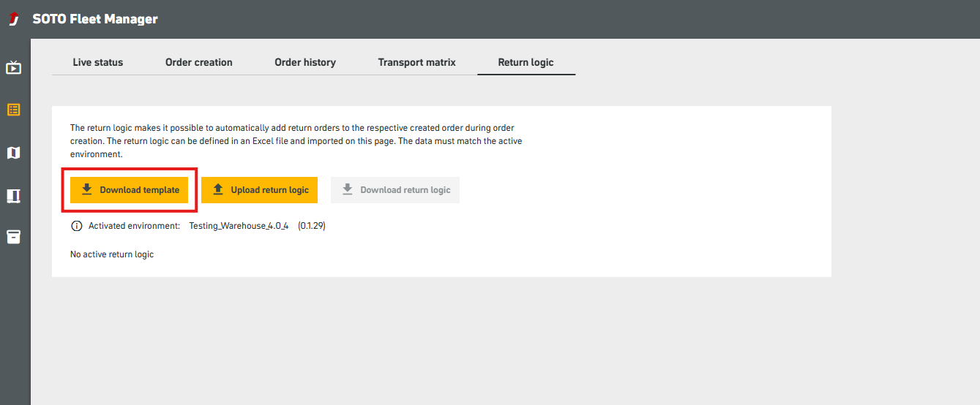Open the Order history tab

[305, 62]
